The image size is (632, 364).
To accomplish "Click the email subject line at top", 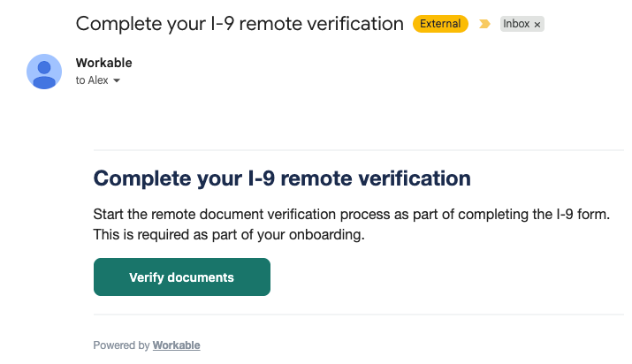I will [x=239, y=24].
